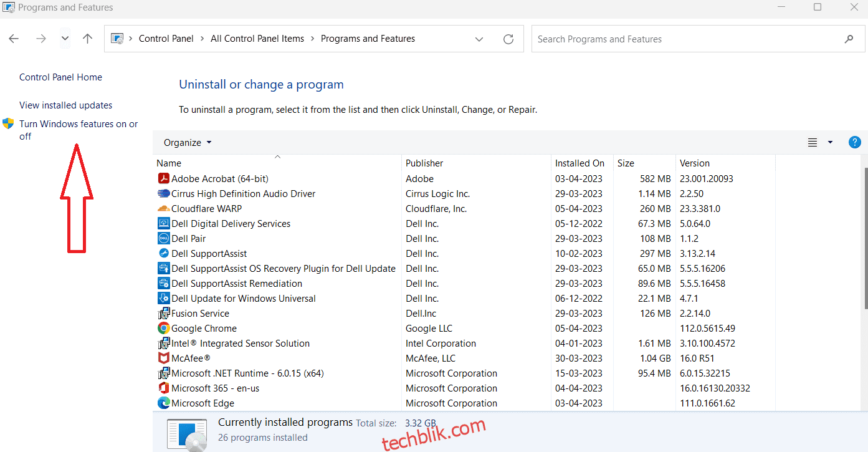Click the Microsoft Edge icon in the list
The height and width of the screenshot is (452, 868).
tap(164, 403)
